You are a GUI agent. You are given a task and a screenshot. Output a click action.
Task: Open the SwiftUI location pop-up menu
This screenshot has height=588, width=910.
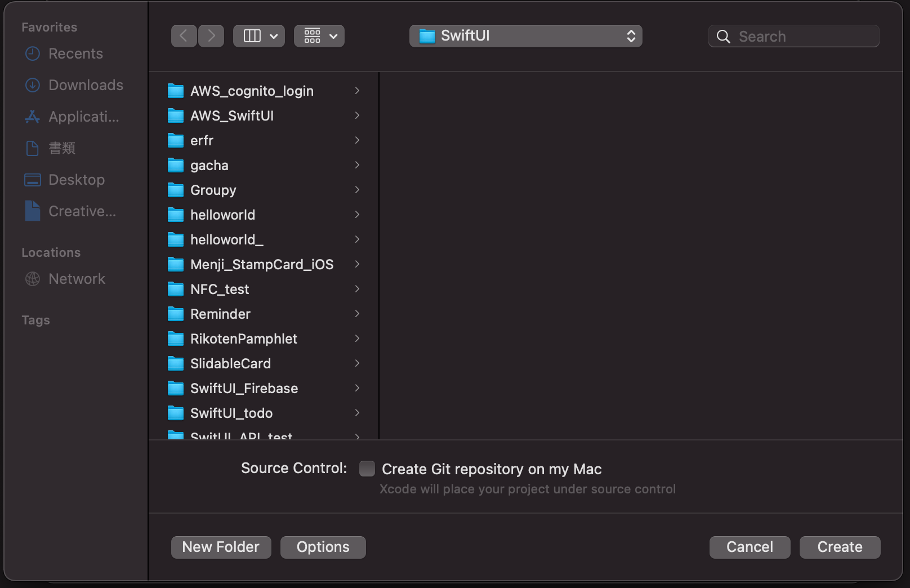click(x=526, y=36)
